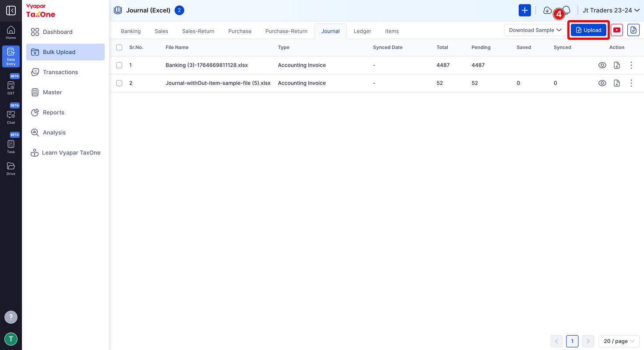Click the next page arrow
Screen dimensions: 644x350
point(588,341)
